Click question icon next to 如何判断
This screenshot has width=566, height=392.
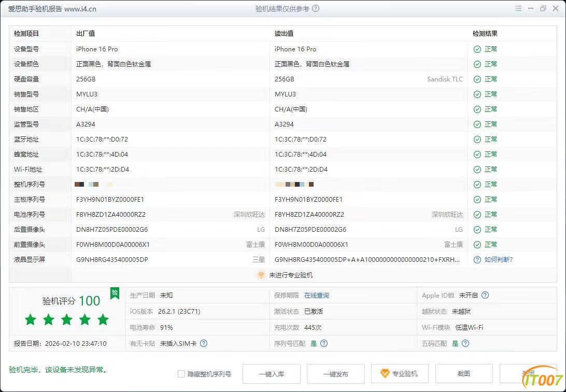pos(477,260)
